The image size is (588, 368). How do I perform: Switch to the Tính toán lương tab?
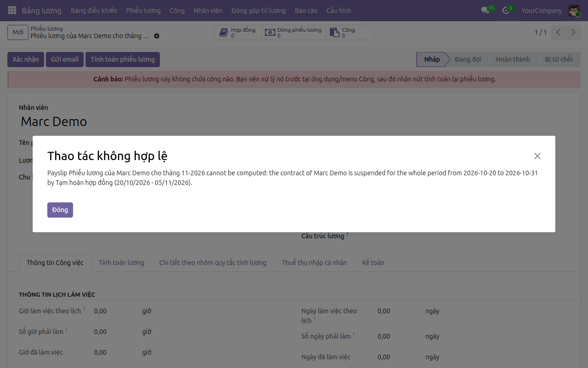click(121, 263)
